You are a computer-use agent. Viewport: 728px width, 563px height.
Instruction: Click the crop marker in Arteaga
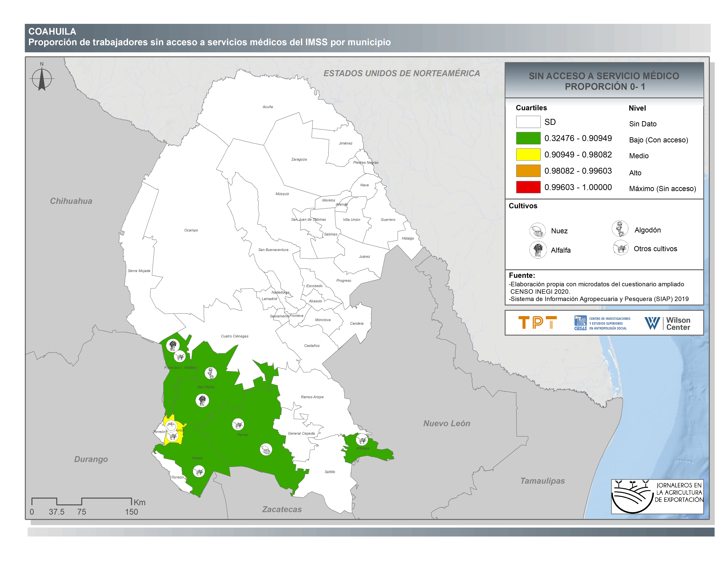pos(362,440)
